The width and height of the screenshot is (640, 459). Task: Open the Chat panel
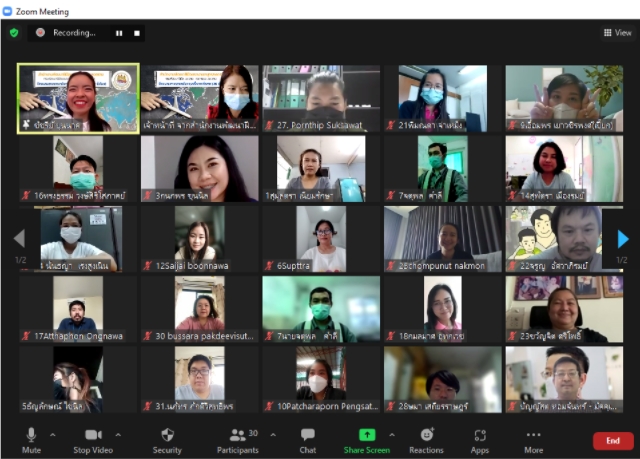tap(308, 439)
